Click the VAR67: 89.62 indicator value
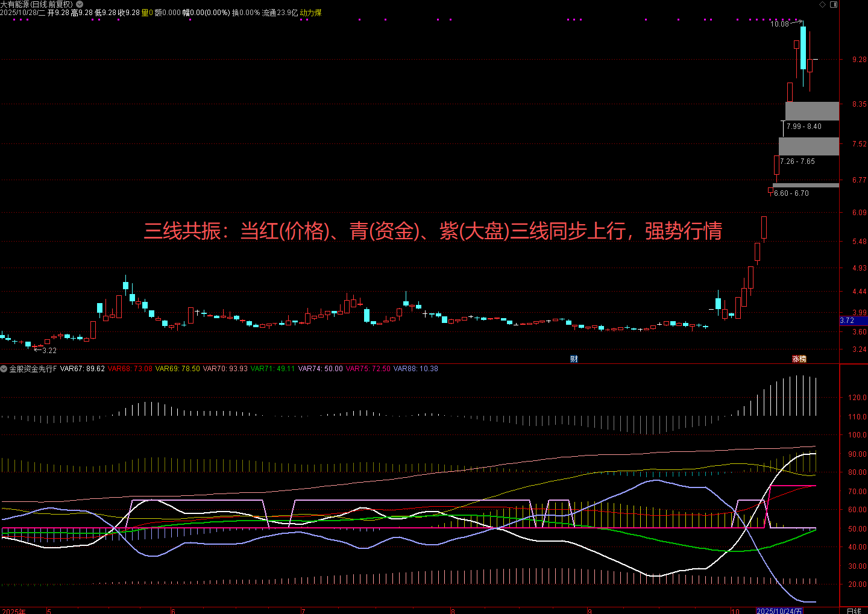The image size is (868, 614). pyautogui.click(x=83, y=369)
